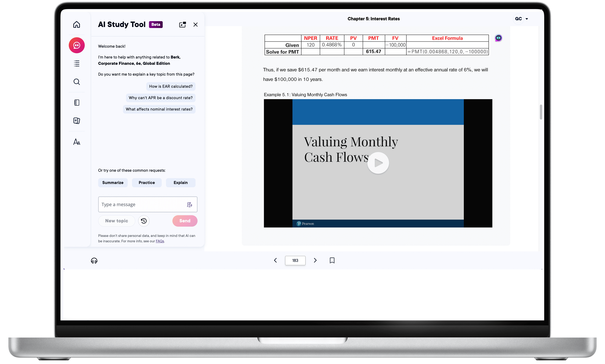This screenshot has width=605, height=364.
Task: Choose 'What affects nominal interest rates?' suggestion
Action: pos(159,109)
